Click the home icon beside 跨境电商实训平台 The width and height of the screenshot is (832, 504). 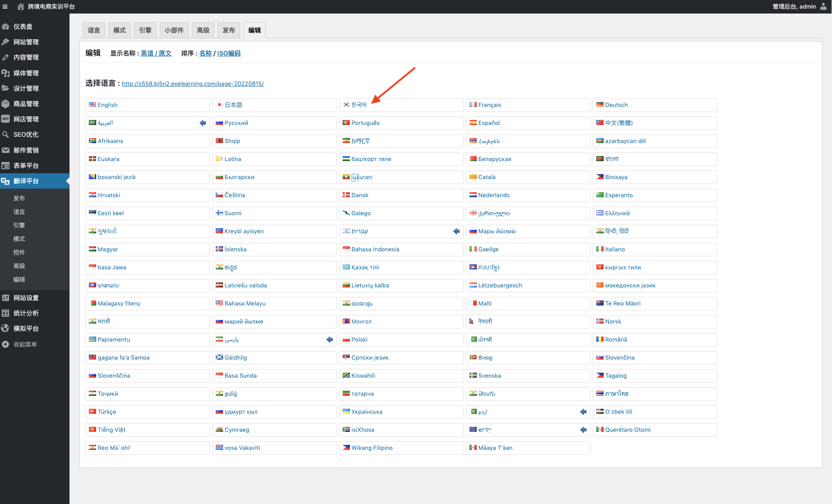[x=21, y=7]
